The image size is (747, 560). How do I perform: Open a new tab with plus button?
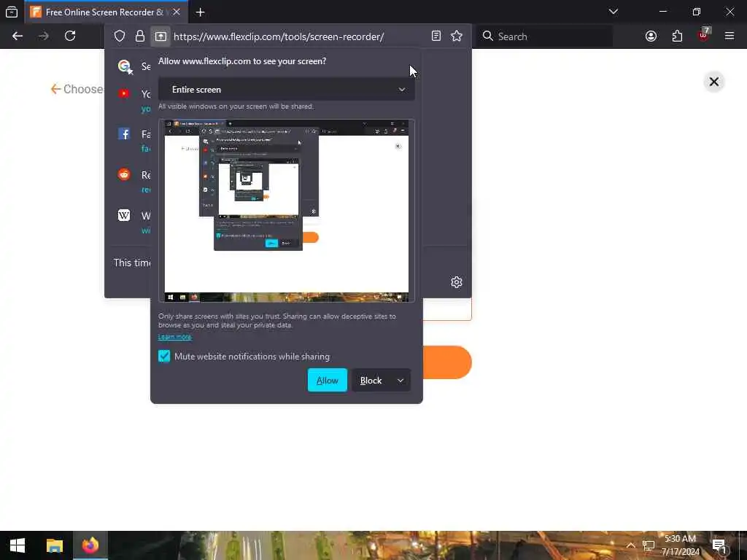pyautogui.click(x=200, y=12)
